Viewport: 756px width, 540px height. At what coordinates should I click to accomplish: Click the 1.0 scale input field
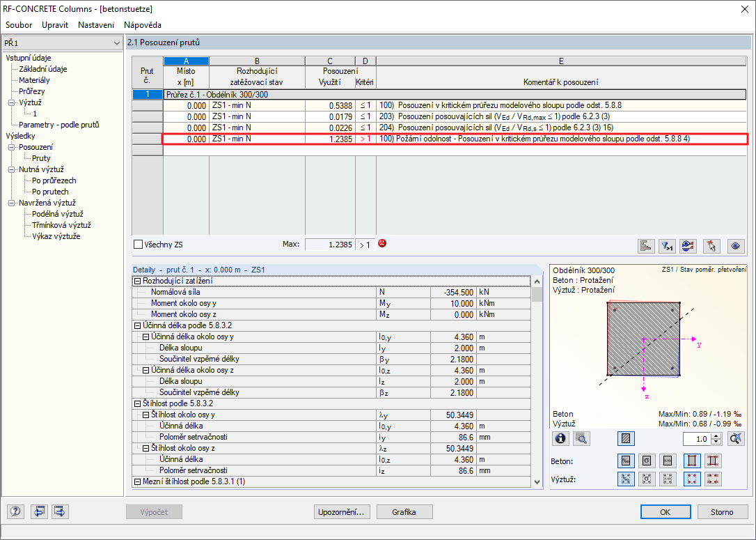pos(698,439)
